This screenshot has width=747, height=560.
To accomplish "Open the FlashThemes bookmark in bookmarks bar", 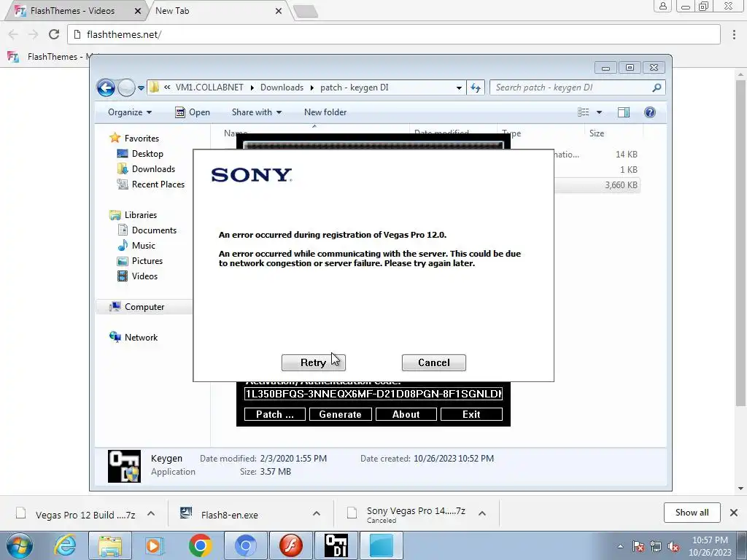I will 53,57.
